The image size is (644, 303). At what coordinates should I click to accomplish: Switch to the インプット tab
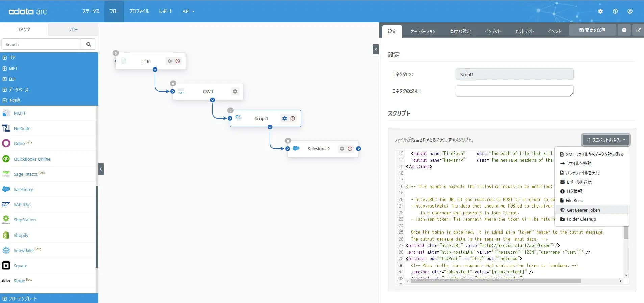[x=493, y=31]
